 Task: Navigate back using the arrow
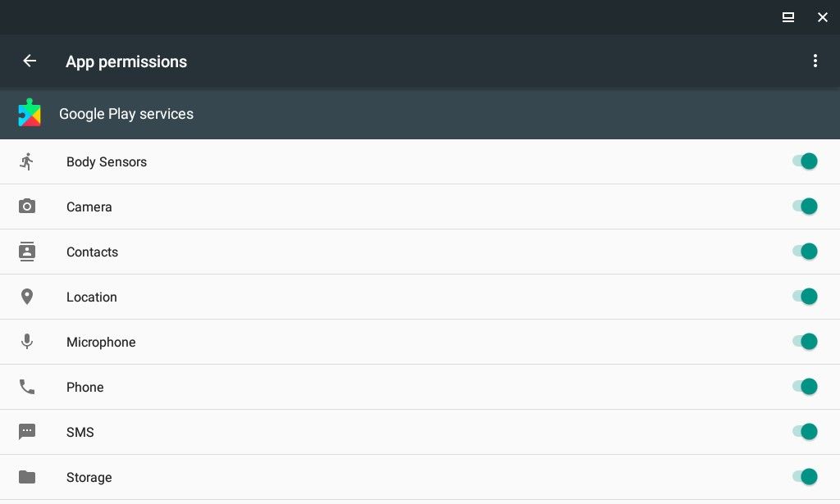pos(30,61)
